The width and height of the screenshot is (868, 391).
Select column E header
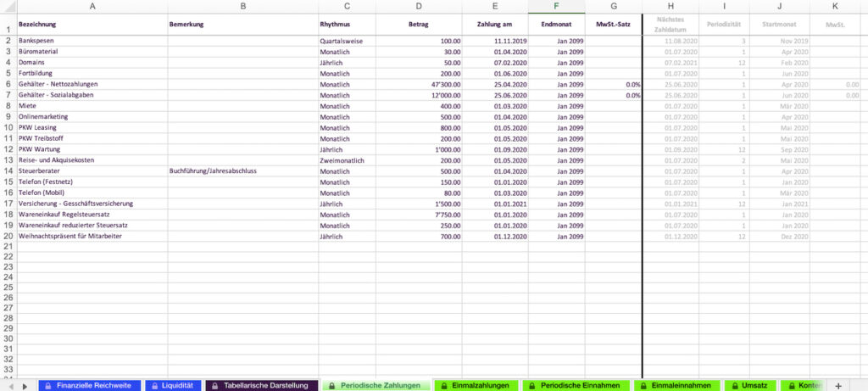pos(495,7)
